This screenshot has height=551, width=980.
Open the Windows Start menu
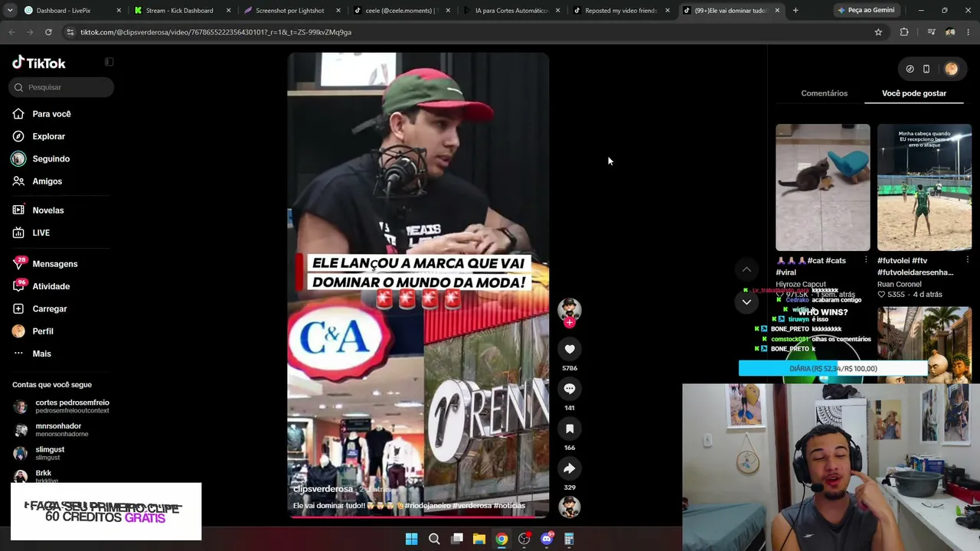411,539
